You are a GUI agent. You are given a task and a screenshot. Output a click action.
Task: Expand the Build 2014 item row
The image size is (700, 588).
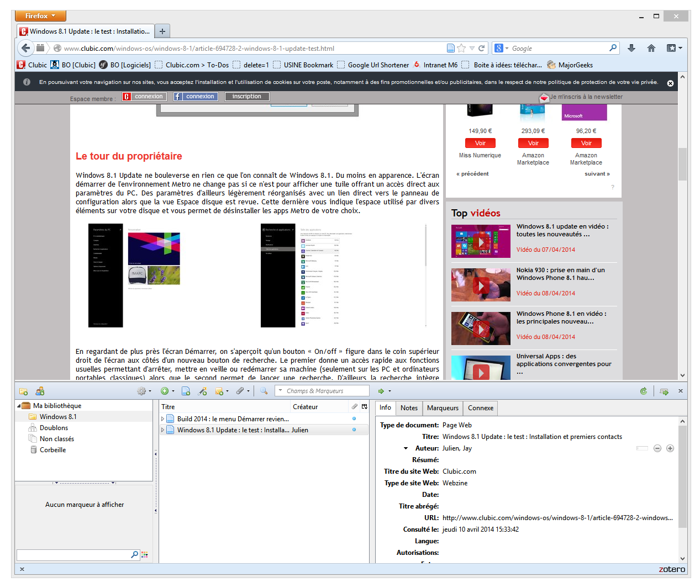[163, 419]
